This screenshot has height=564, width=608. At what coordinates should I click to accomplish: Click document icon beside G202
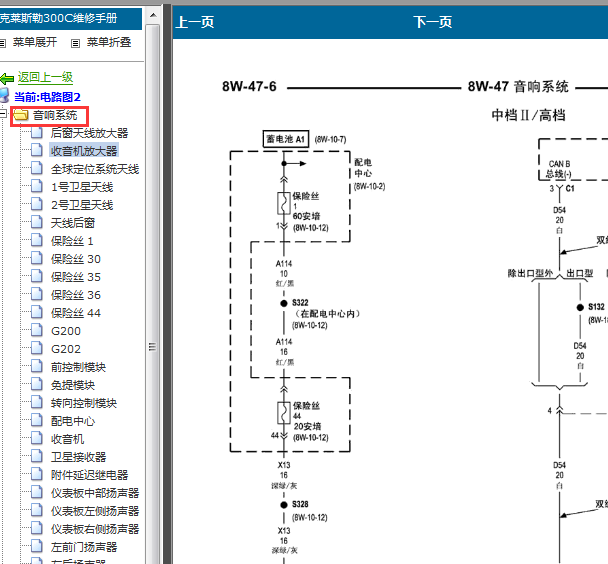click(x=37, y=348)
